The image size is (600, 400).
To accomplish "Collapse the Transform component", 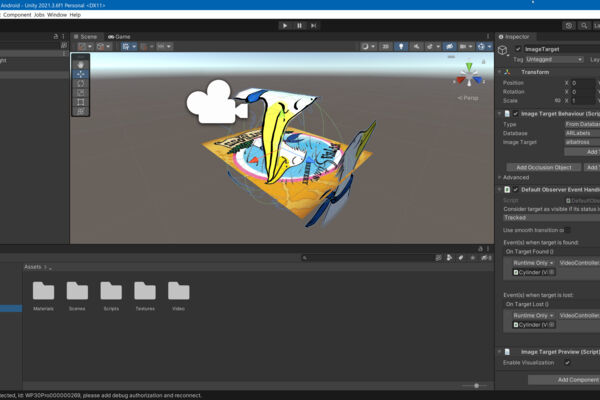I will (500, 72).
